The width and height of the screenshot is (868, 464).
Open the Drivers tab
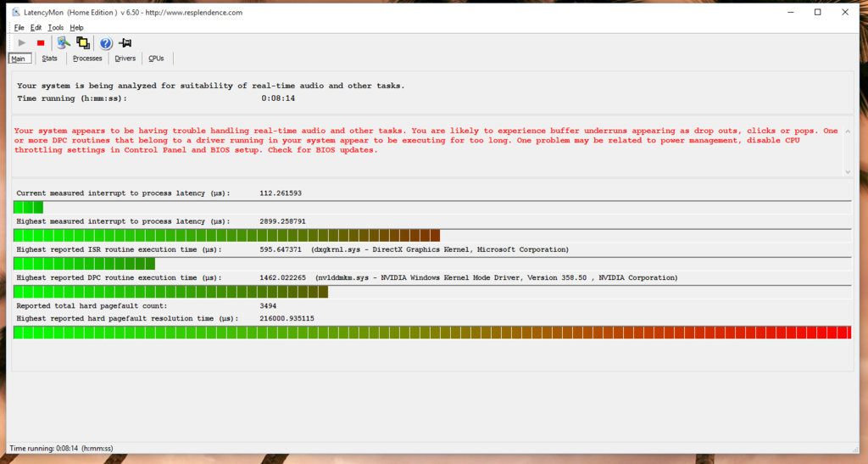pos(125,59)
